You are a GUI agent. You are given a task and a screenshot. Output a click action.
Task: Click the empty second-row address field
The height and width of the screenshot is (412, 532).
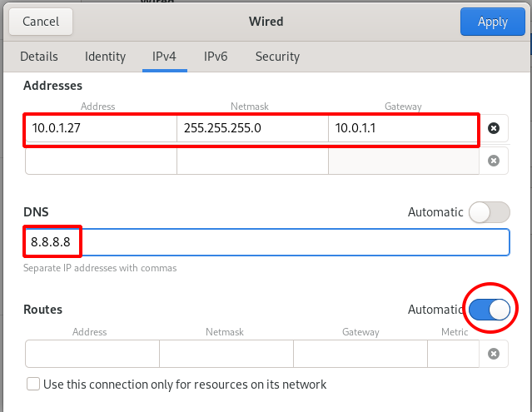pyautogui.click(x=100, y=160)
